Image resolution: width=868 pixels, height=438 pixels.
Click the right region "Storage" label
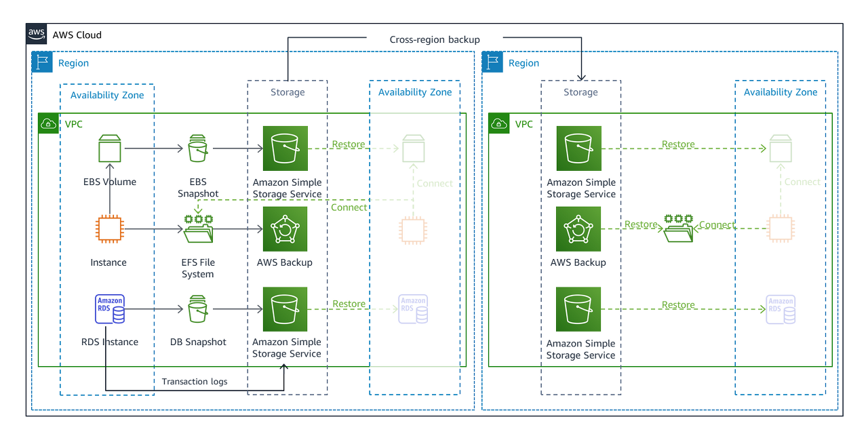(x=581, y=92)
